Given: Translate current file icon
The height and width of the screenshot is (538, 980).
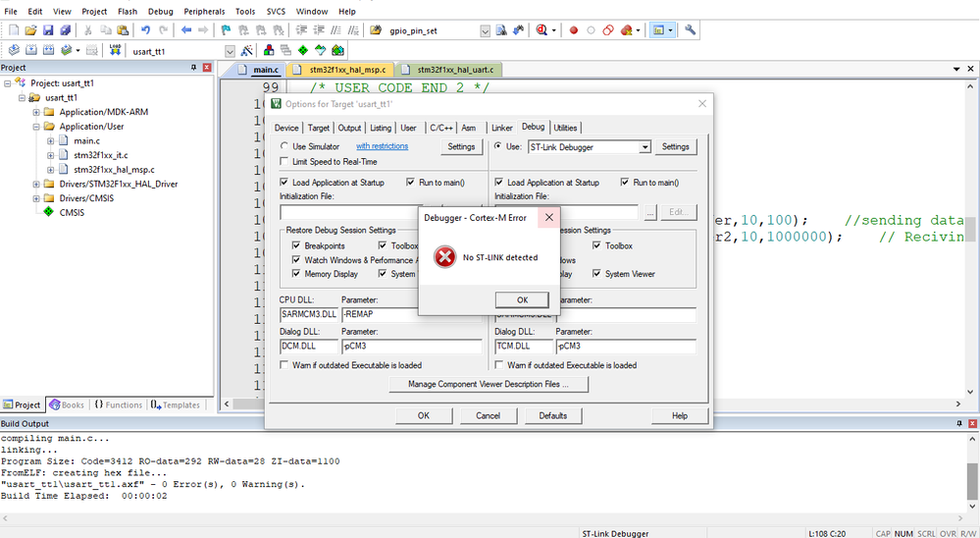Looking at the screenshot, I should (x=14, y=51).
